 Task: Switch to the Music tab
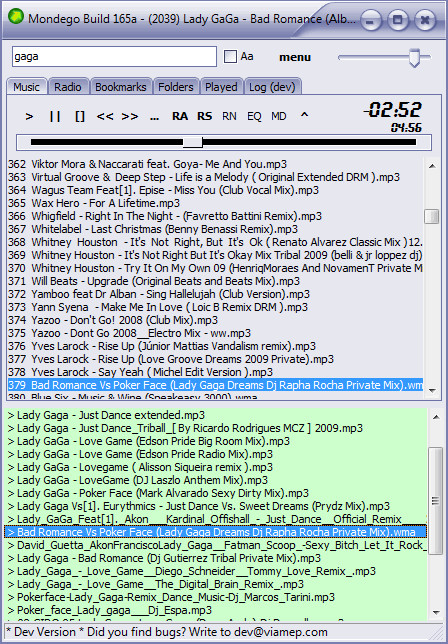coord(26,87)
